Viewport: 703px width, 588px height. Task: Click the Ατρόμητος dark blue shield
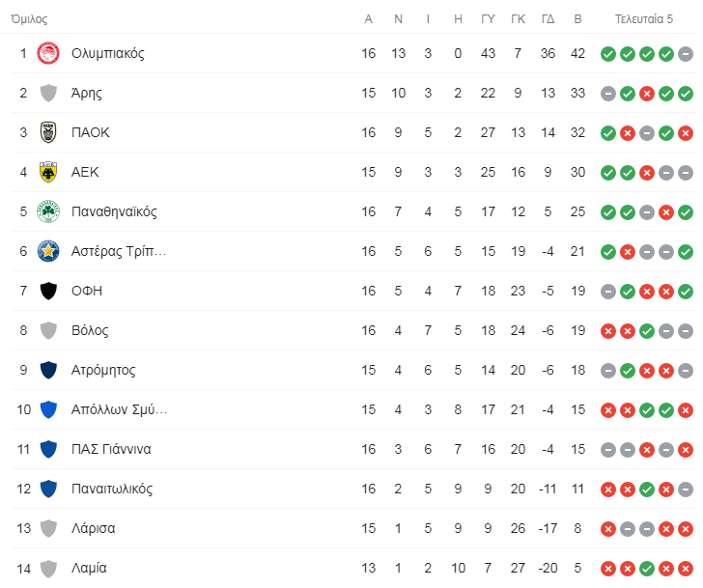pos(48,370)
